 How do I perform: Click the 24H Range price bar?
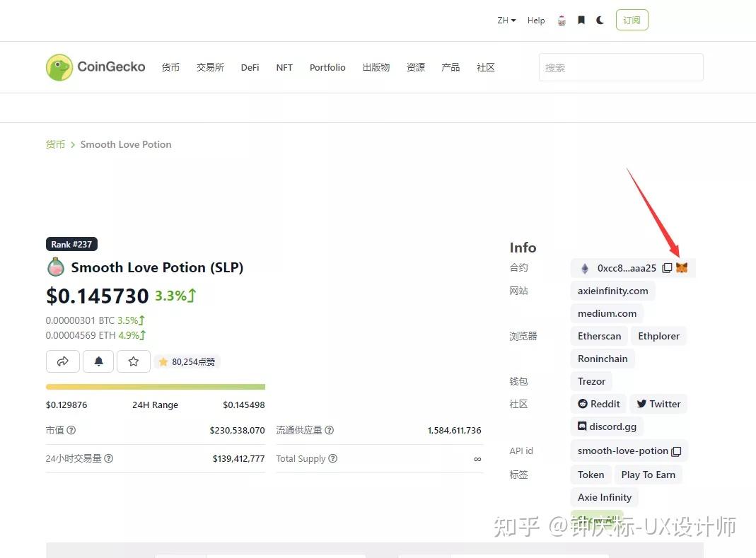point(156,387)
